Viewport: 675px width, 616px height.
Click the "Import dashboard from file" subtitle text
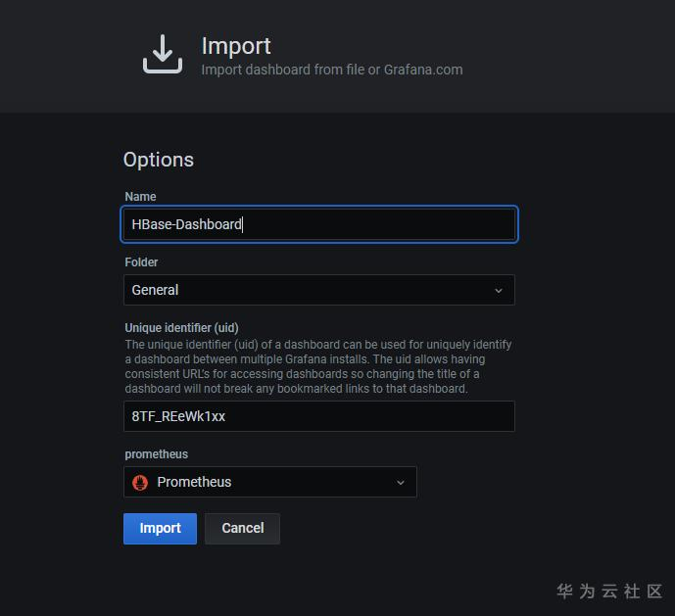282,70
